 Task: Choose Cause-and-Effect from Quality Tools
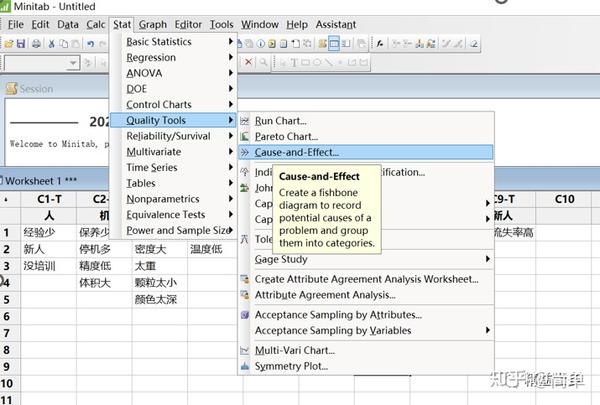[x=365, y=152]
